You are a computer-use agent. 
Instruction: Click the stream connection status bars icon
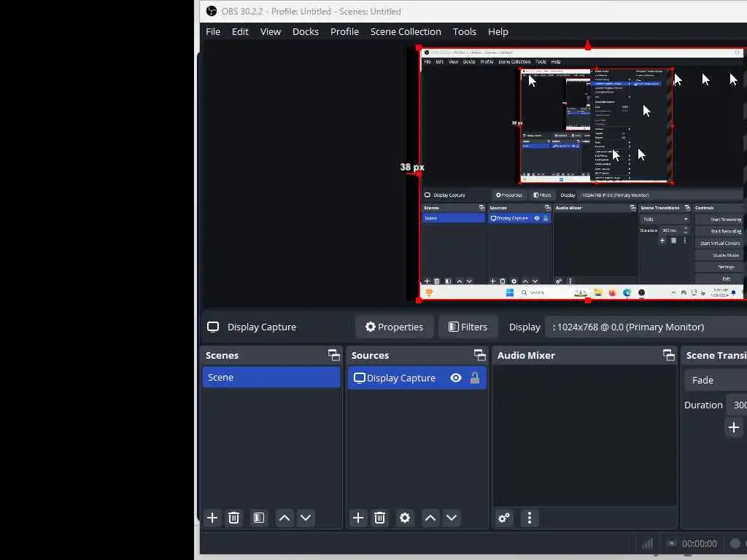coord(647,543)
